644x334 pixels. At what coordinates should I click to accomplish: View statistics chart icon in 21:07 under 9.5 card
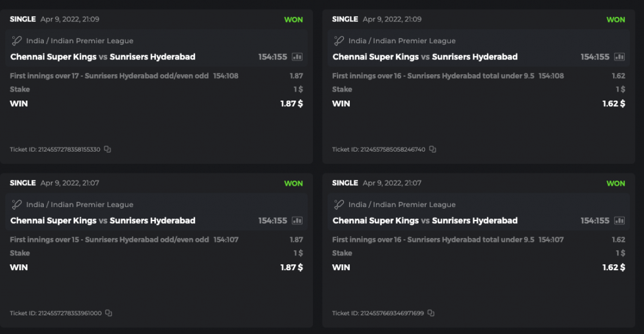click(x=619, y=221)
